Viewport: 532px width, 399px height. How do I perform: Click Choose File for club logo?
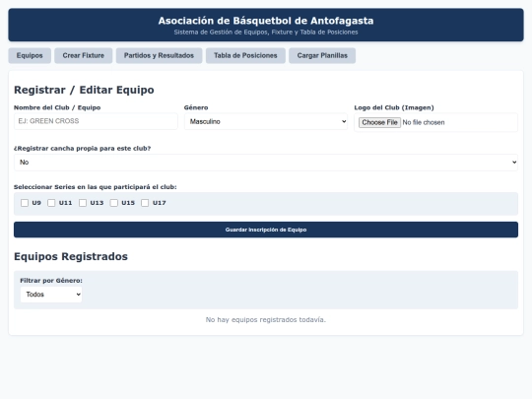379,122
